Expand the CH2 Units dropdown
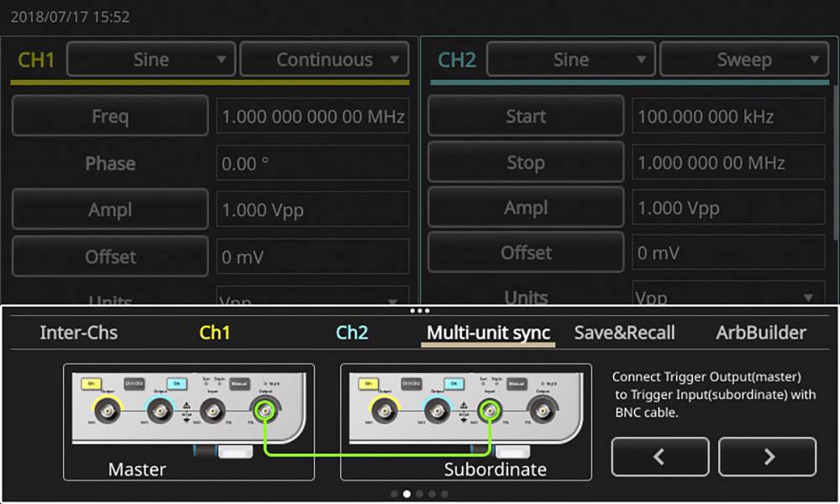The image size is (840, 504). [x=728, y=296]
